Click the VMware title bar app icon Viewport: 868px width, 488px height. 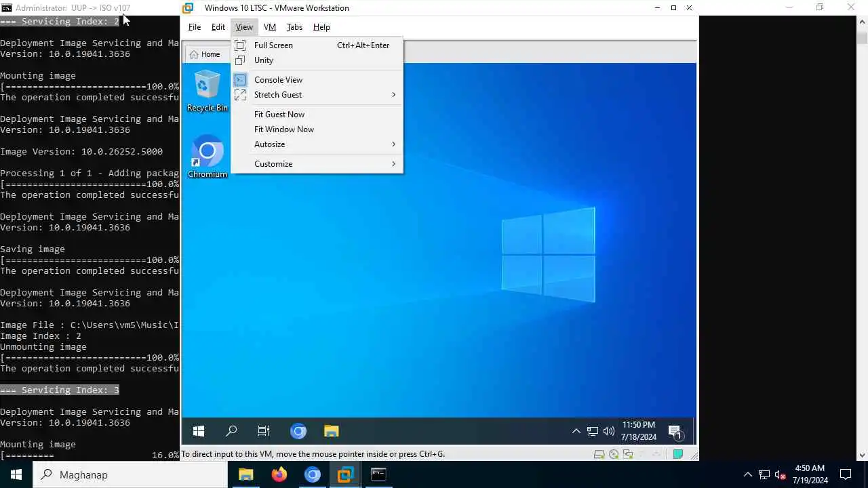point(189,8)
